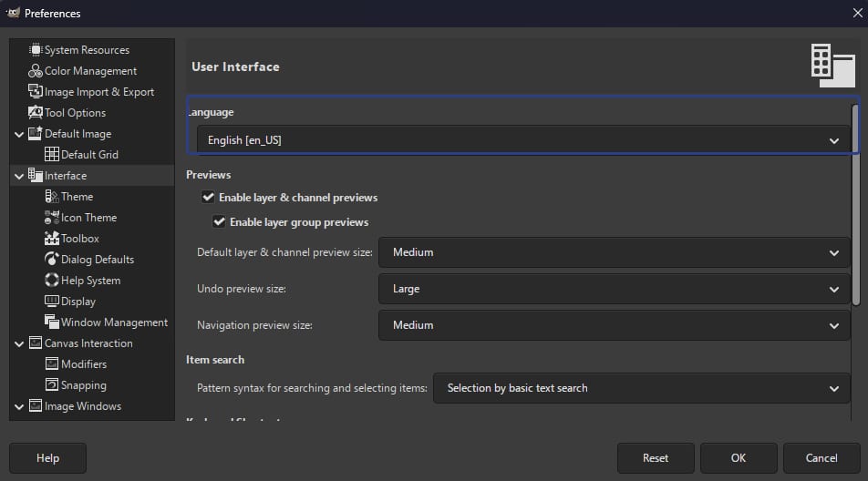Image resolution: width=868 pixels, height=481 pixels.
Task: Click the Tool Options icon
Action: coord(36,112)
